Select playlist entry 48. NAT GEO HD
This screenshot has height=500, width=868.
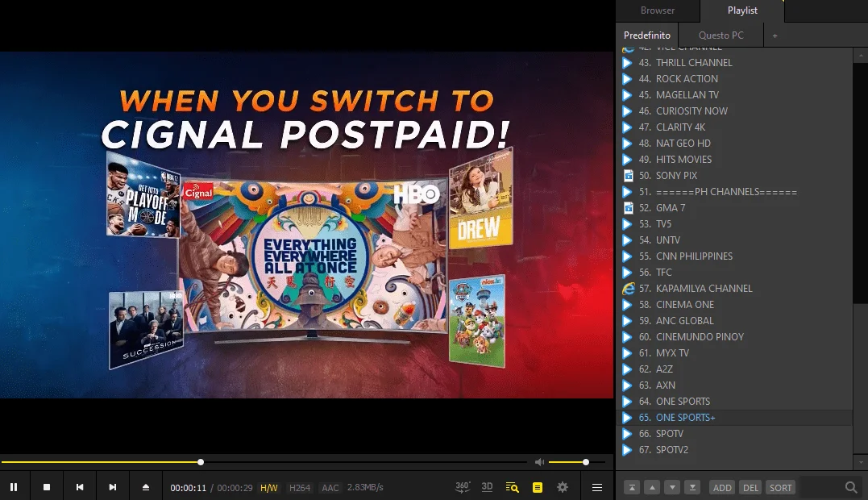coord(734,143)
